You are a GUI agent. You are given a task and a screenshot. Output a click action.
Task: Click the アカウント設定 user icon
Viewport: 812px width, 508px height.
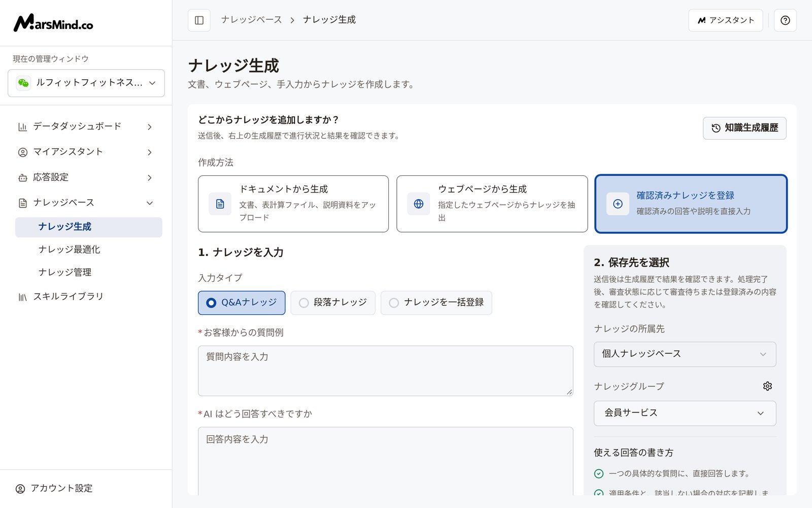pos(20,489)
